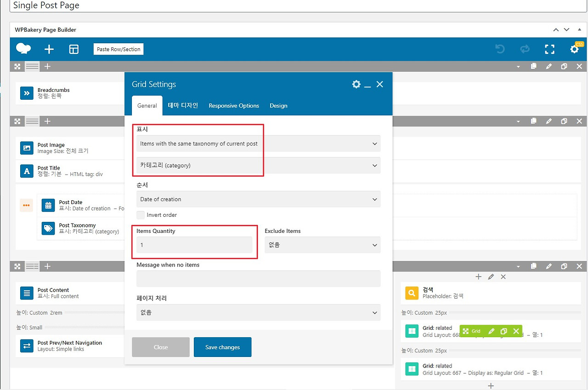
Task: Edit the Post Image row settings
Action: coord(548,121)
